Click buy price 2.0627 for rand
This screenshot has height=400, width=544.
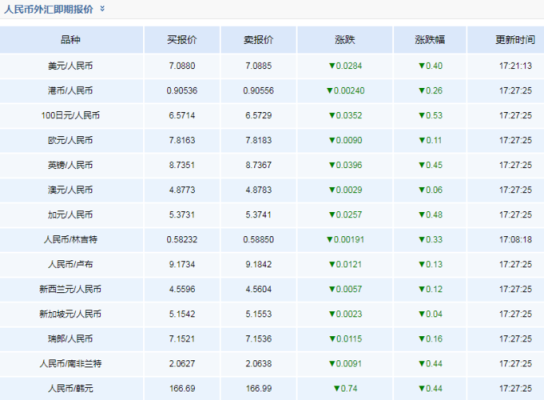pos(182,364)
